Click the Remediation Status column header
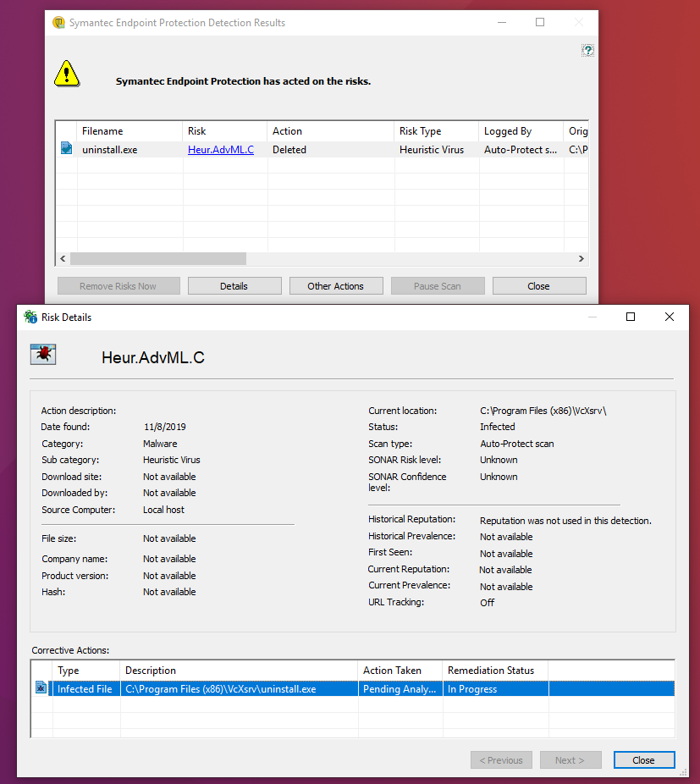Viewport: 700px width, 784px height. [x=495, y=670]
